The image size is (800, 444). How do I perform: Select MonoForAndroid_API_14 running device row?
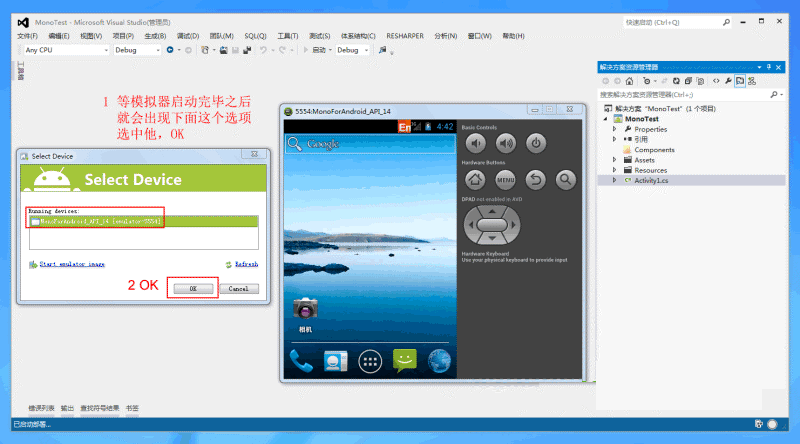click(143, 221)
